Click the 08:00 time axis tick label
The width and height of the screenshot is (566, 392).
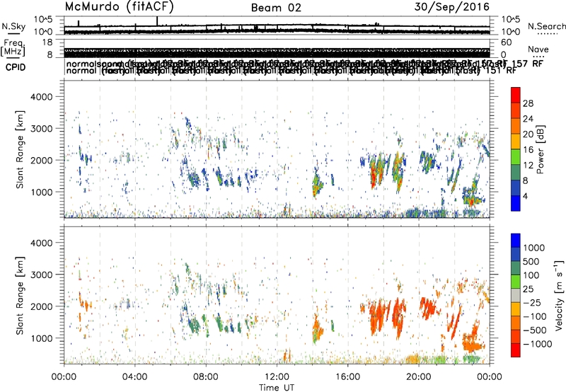point(206,377)
